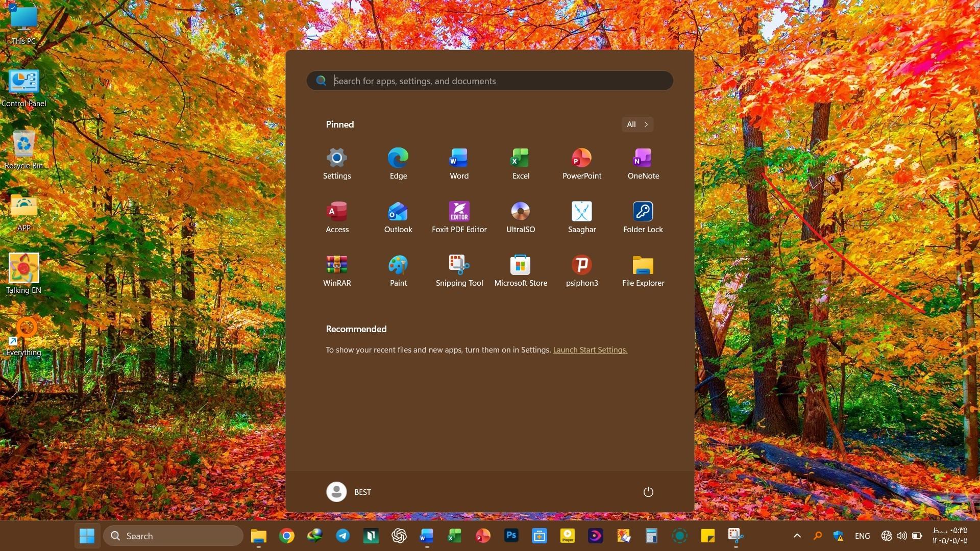Open Snipping Tool from the Start menu pinned grid
Image resolution: width=980 pixels, height=551 pixels.
click(x=459, y=271)
